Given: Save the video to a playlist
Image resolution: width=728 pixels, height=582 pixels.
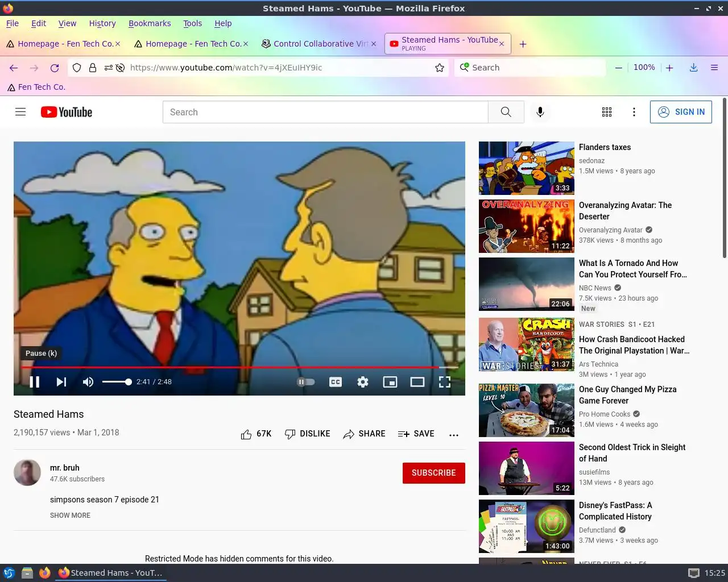Looking at the screenshot, I should (416, 434).
